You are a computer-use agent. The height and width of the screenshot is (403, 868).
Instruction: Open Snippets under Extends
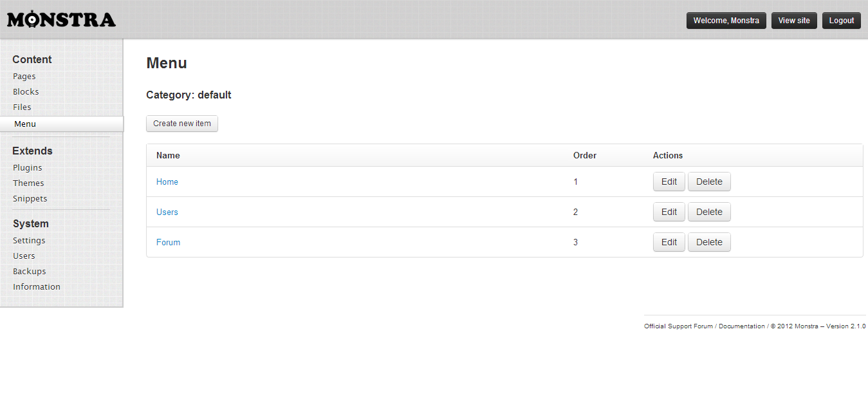point(30,198)
